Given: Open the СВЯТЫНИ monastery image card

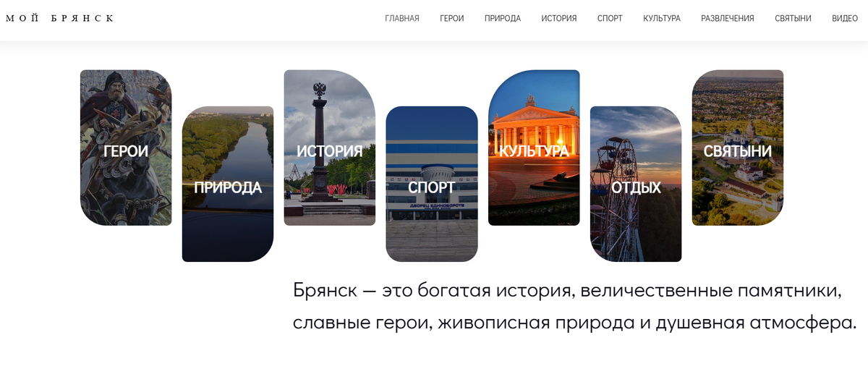Looking at the screenshot, I should click(x=738, y=148).
